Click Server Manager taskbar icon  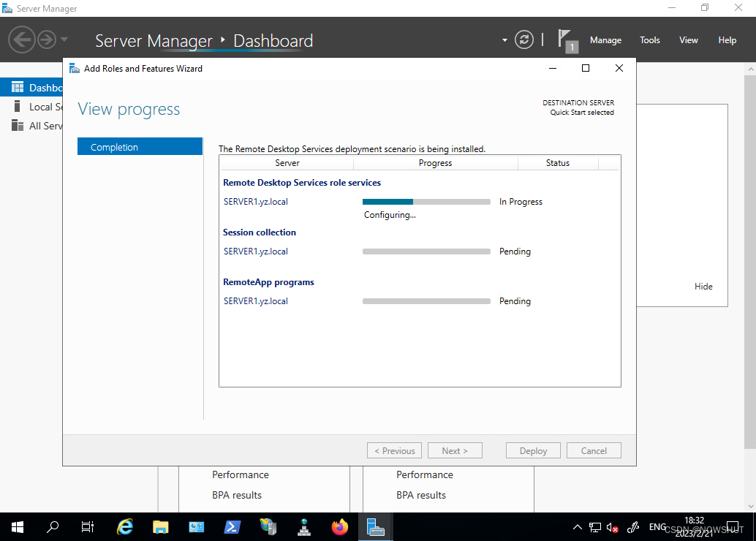pos(376,527)
